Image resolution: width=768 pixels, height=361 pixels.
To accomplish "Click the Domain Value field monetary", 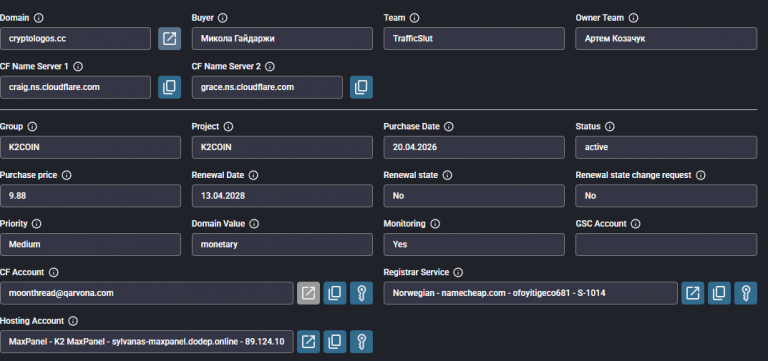I will tap(282, 244).
